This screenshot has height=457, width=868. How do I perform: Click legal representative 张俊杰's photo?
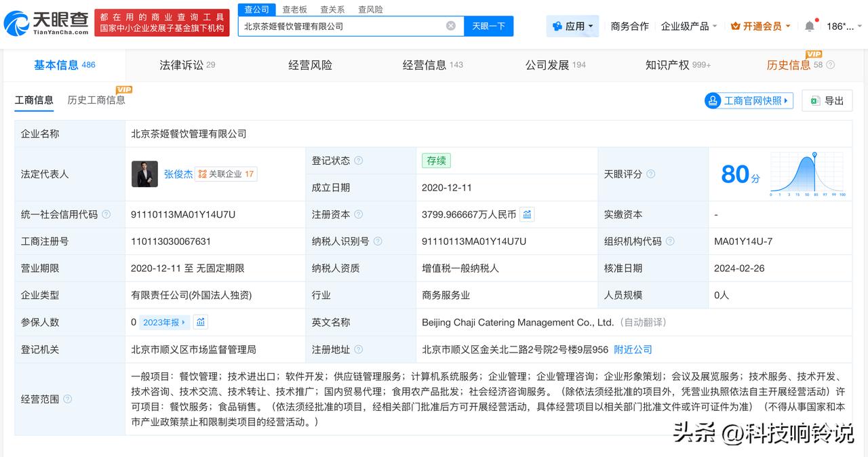(144, 174)
